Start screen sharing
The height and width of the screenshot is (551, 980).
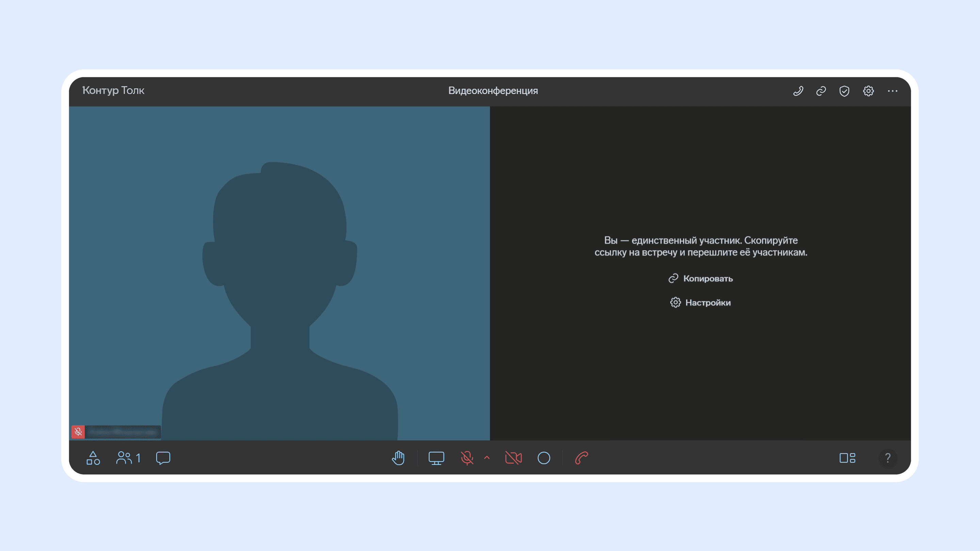(436, 458)
